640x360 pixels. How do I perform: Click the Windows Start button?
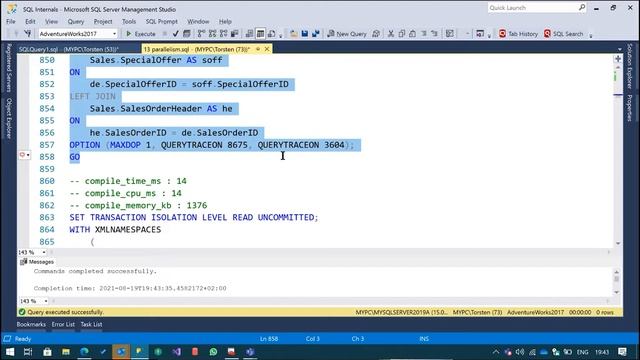point(9,351)
